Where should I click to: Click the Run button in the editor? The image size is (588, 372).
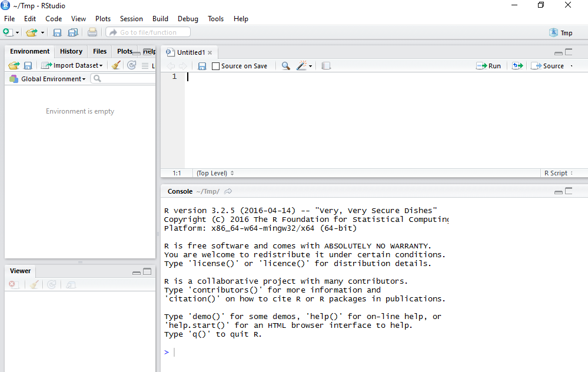click(489, 66)
